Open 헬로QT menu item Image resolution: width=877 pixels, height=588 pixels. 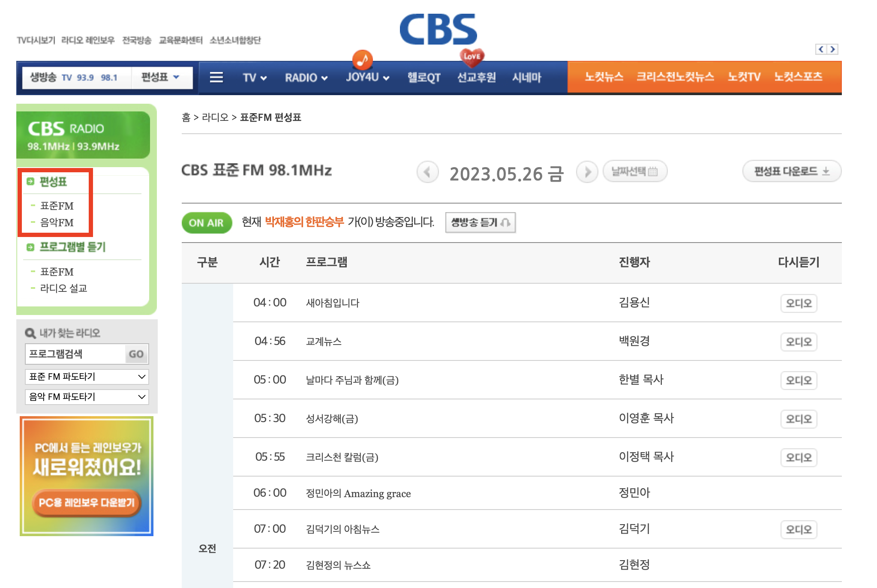coord(423,78)
